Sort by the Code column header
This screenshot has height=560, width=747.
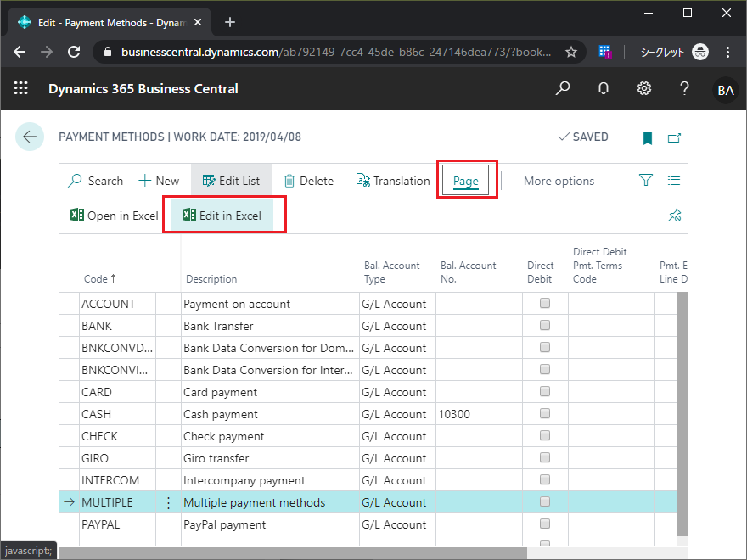(100, 279)
